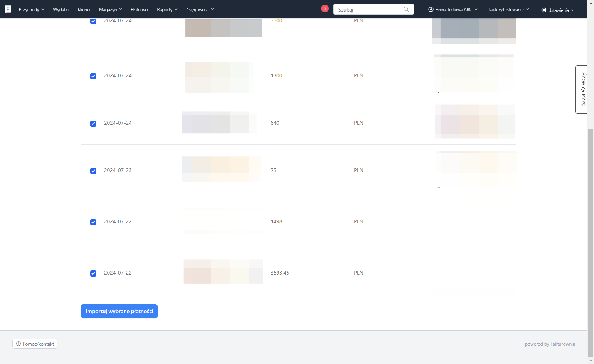Click the scrollbar down arrow
The width and height of the screenshot is (594, 364).
click(x=591, y=361)
